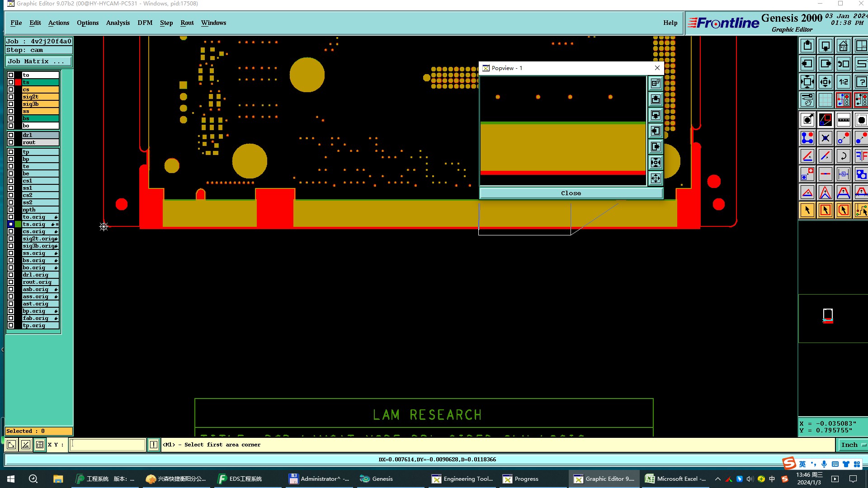The width and height of the screenshot is (868, 488).
Task: Toggle checkbox for the cs layer
Action: tap(11, 89)
